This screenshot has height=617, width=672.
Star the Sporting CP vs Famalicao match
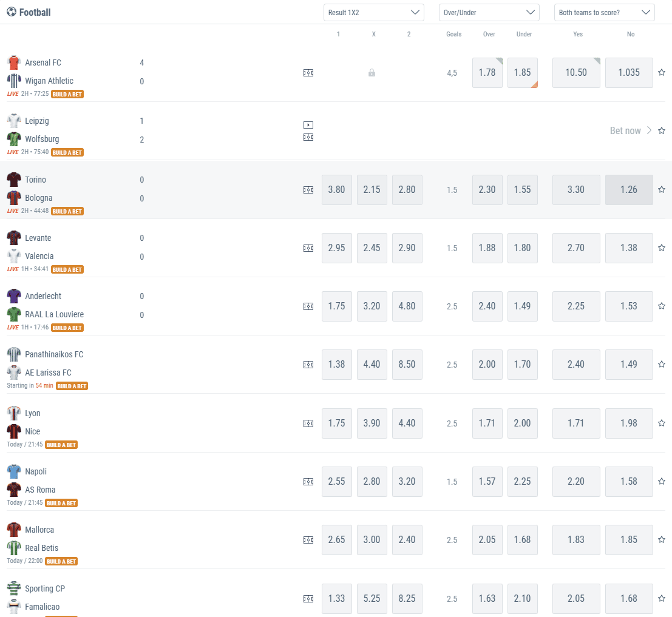click(x=662, y=598)
